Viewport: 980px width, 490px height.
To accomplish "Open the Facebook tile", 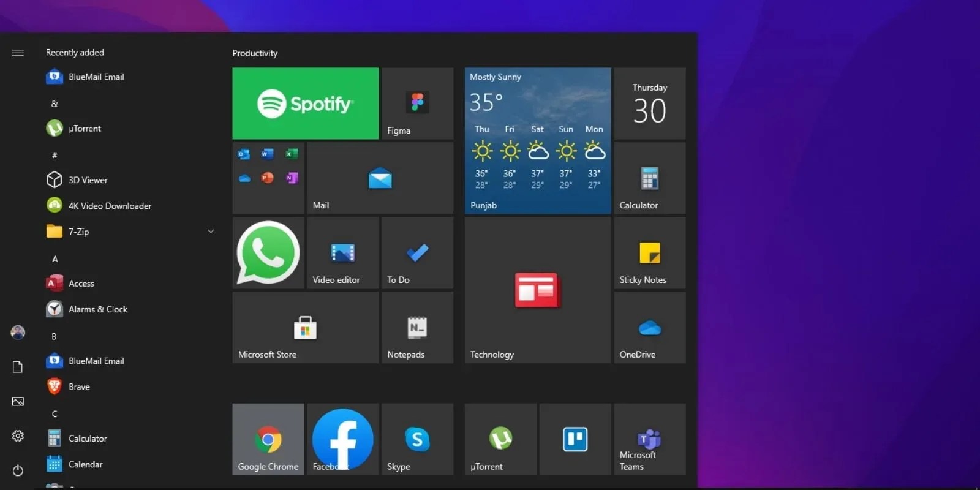I will tap(343, 439).
